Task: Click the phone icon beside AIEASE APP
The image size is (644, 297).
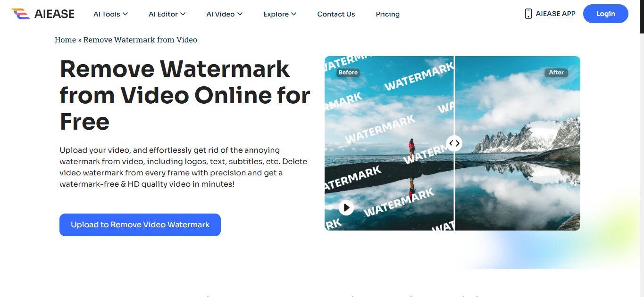Action: (x=528, y=14)
